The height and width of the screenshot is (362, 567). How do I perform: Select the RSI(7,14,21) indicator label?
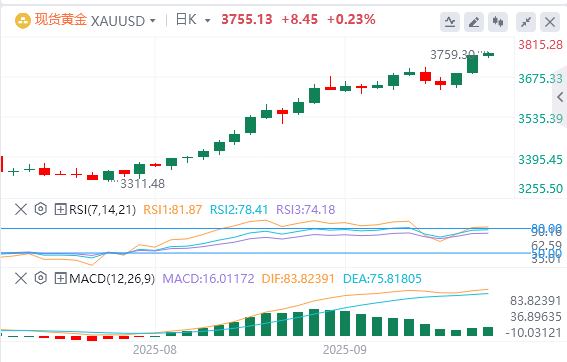[102, 209]
